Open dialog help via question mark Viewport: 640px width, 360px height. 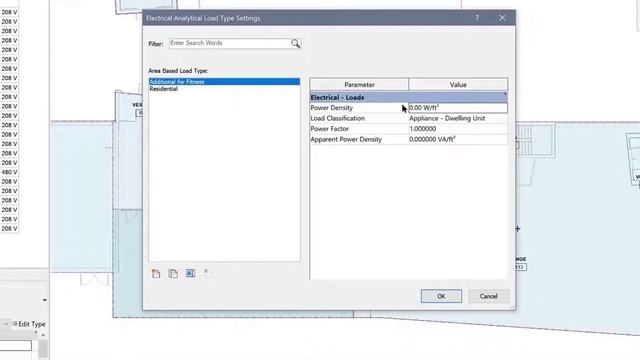coord(477,18)
